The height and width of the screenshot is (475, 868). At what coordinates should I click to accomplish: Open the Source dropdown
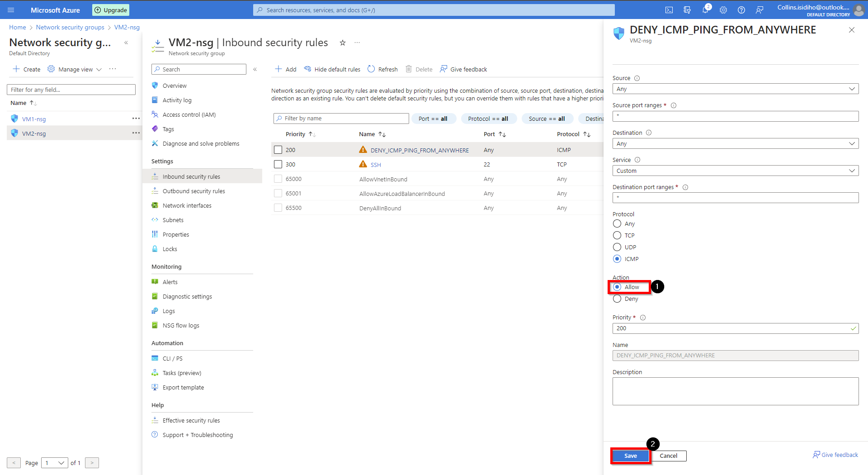(736, 89)
